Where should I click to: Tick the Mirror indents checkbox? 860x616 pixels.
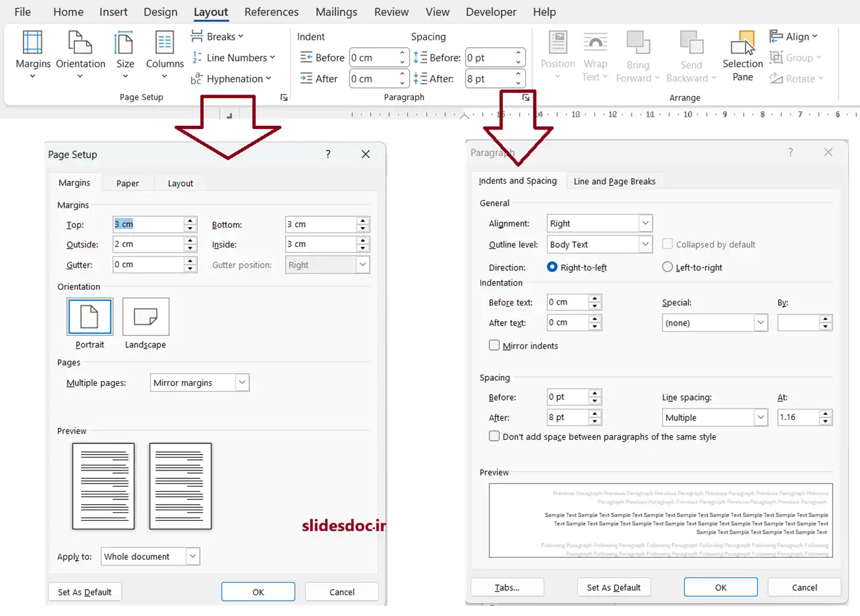pos(494,345)
